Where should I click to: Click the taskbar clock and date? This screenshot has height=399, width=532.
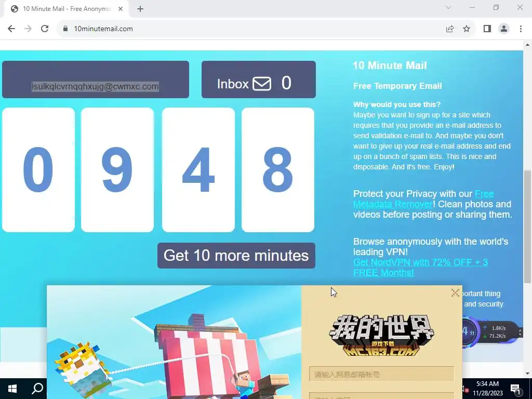pyautogui.click(x=487, y=389)
